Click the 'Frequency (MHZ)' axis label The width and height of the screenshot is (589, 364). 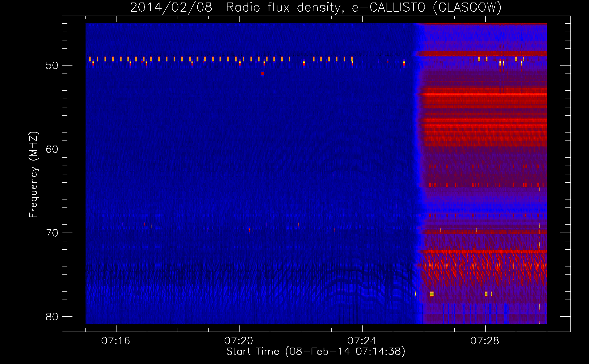click(x=33, y=175)
